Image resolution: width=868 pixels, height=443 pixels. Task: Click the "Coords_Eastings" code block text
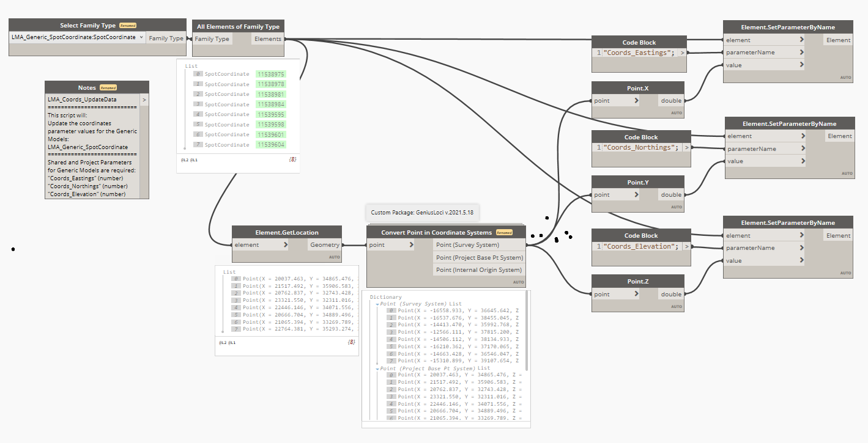tap(639, 53)
